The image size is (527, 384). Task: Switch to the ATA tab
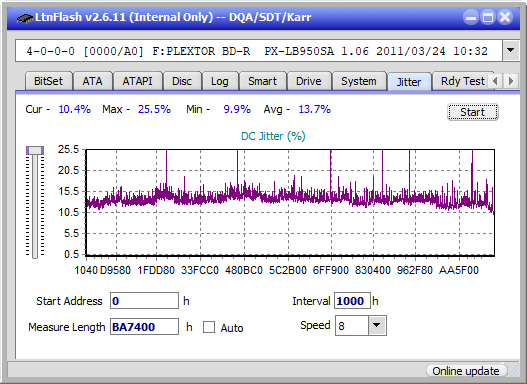coord(92,81)
